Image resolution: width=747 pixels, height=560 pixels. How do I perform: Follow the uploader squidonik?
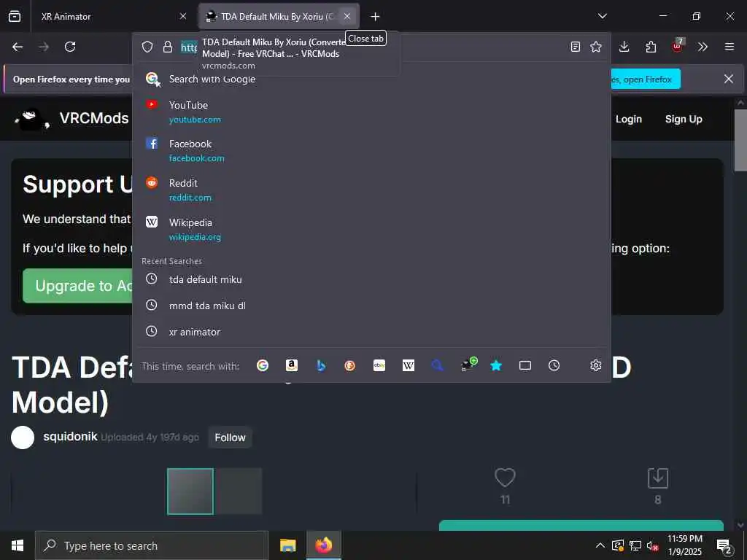[230, 437]
